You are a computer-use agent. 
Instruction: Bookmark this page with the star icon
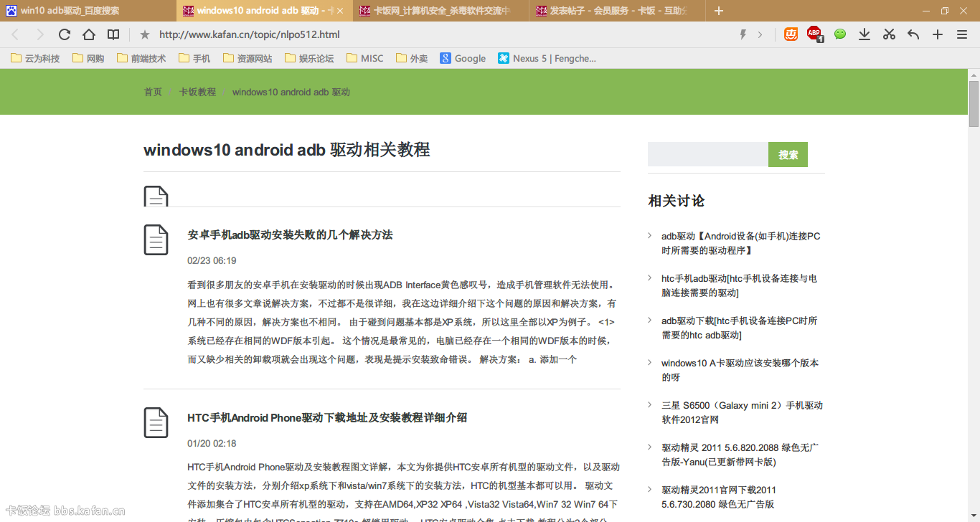click(145, 34)
